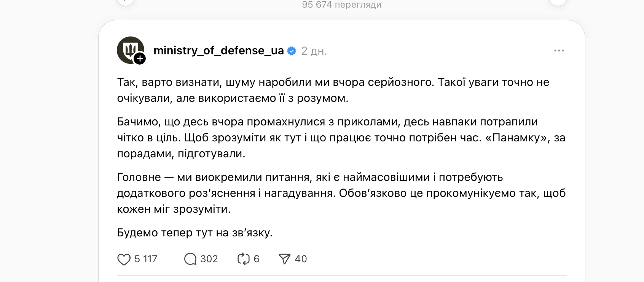Screen dimensions: 644x282
Task: Repost the Ministry of Defense post
Action: pyautogui.click(x=244, y=259)
